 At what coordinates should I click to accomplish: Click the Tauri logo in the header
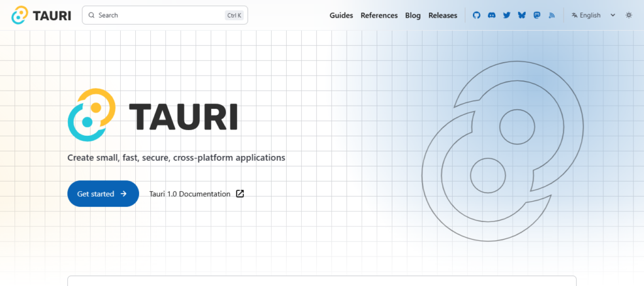pos(42,15)
